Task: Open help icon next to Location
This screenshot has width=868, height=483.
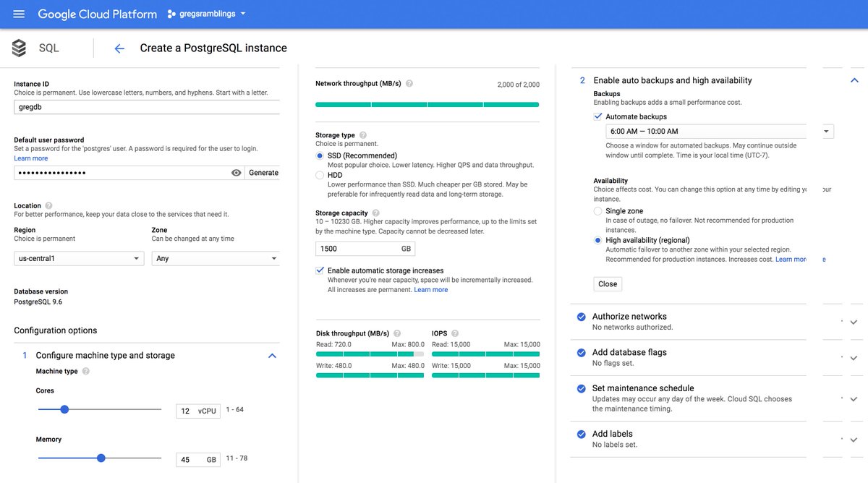Action: click(x=48, y=206)
